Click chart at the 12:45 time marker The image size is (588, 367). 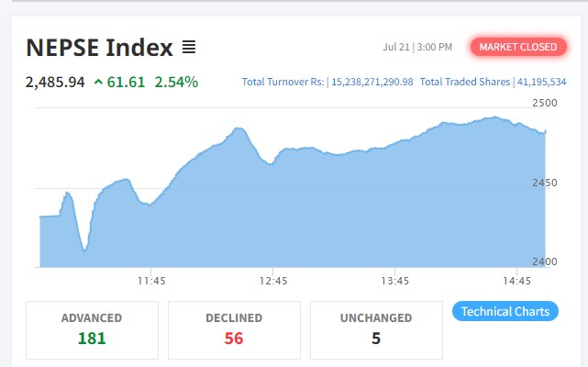[273, 281]
